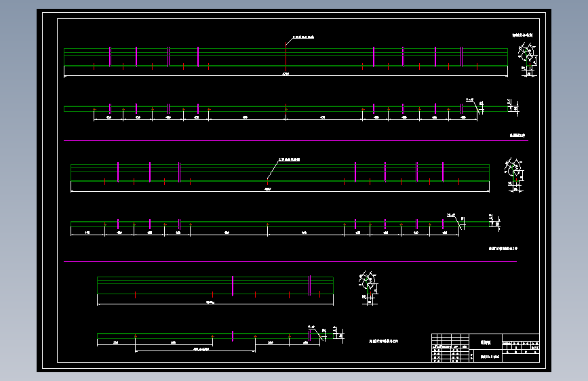Image resolution: width=588 pixels, height=381 pixels.
Task: Click the leader note above the longest rail's red centerline
Action: tap(303, 37)
